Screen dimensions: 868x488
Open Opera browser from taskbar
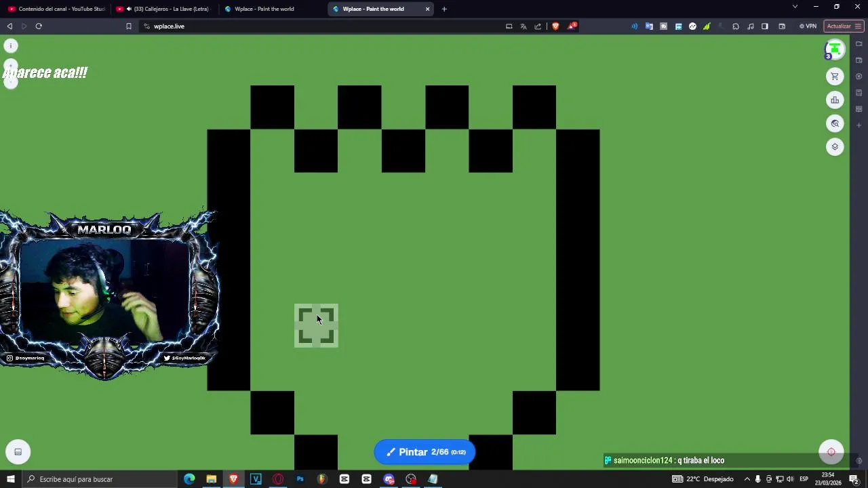pyautogui.click(x=277, y=479)
